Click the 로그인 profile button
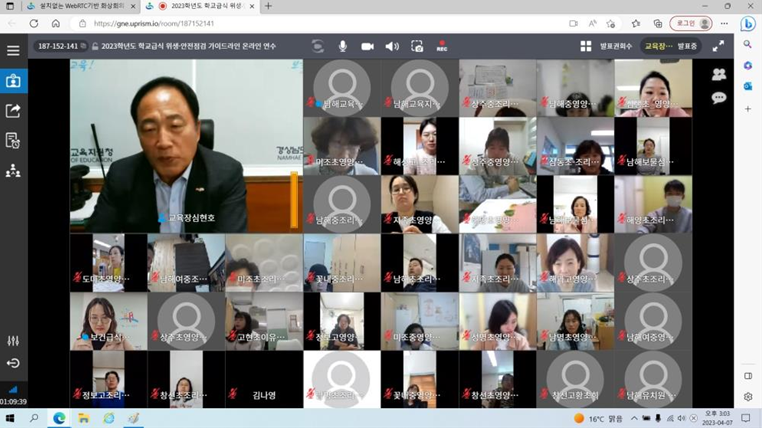 690,23
